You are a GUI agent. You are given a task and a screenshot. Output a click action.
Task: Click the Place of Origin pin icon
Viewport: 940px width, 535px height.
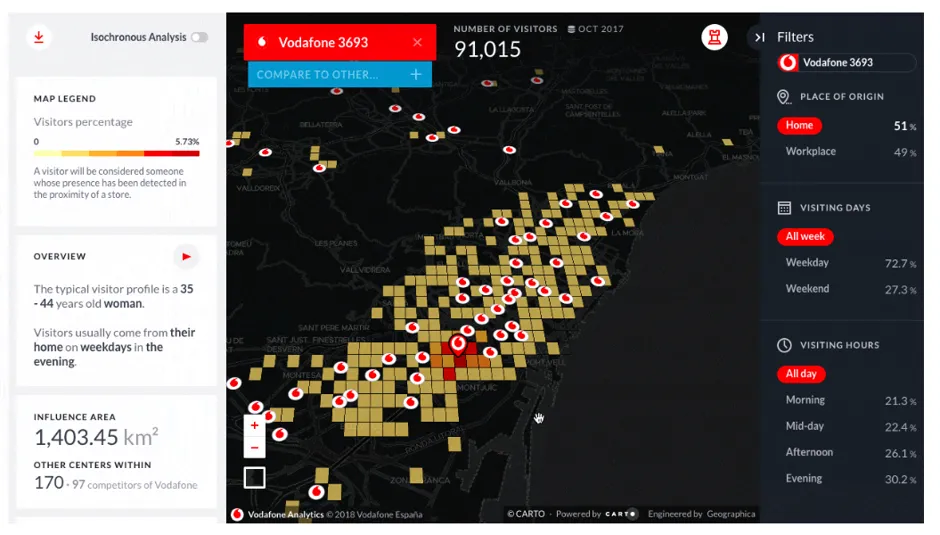tap(782, 97)
